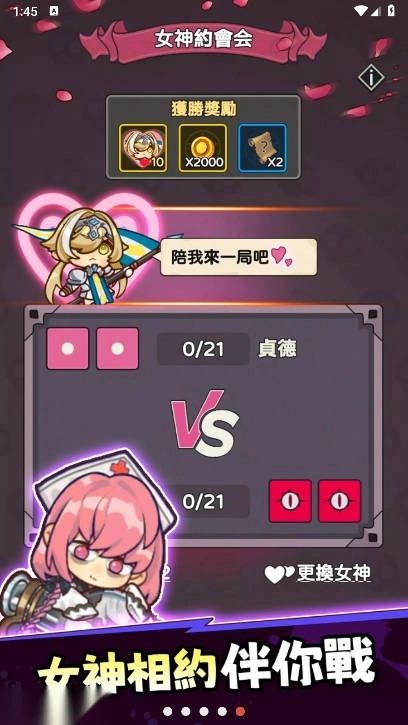Tap the 陪我來一局吧 speech bubble
The width and height of the screenshot is (408, 725).
point(239,258)
